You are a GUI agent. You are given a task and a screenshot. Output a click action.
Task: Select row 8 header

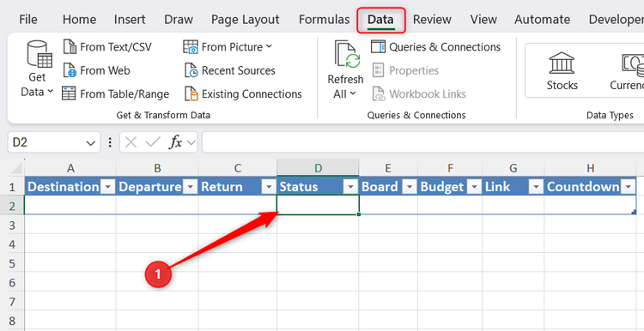[12, 321]
